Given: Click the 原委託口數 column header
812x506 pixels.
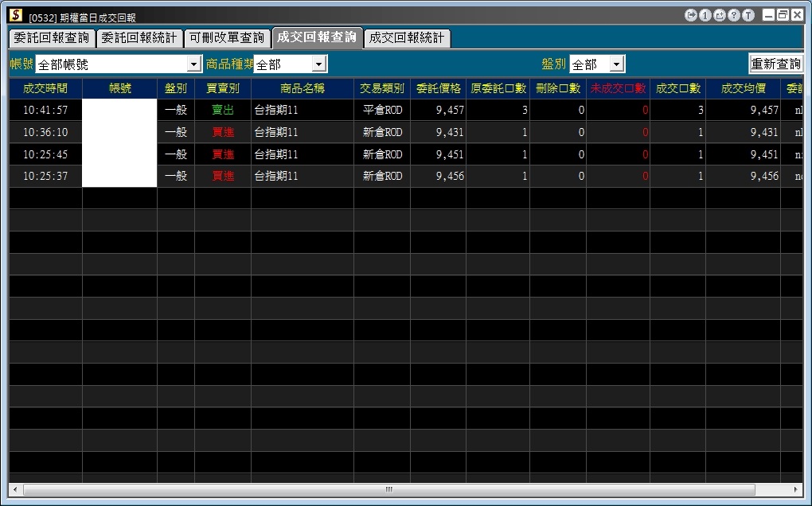Looking at the screenshot, I should pos(498,88).
